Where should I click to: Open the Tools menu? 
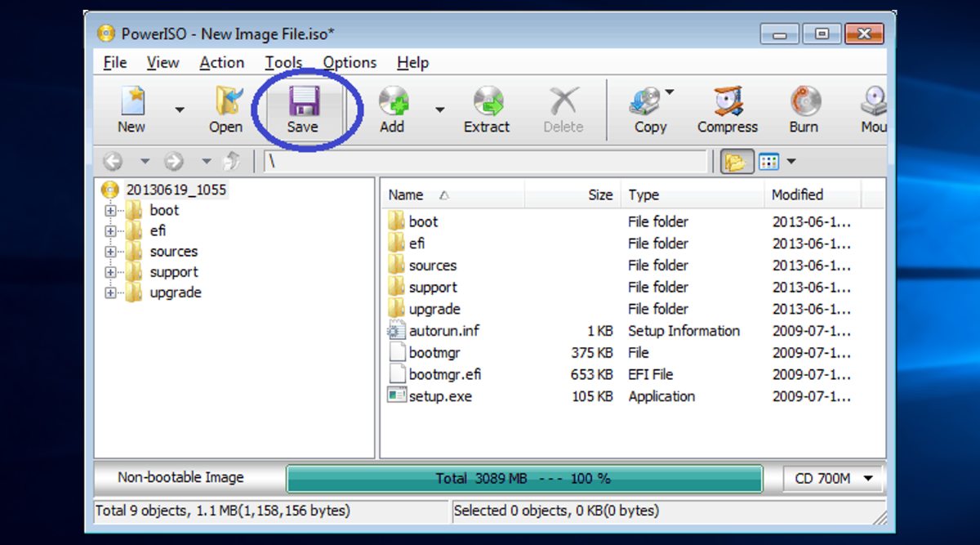(283, 63)
